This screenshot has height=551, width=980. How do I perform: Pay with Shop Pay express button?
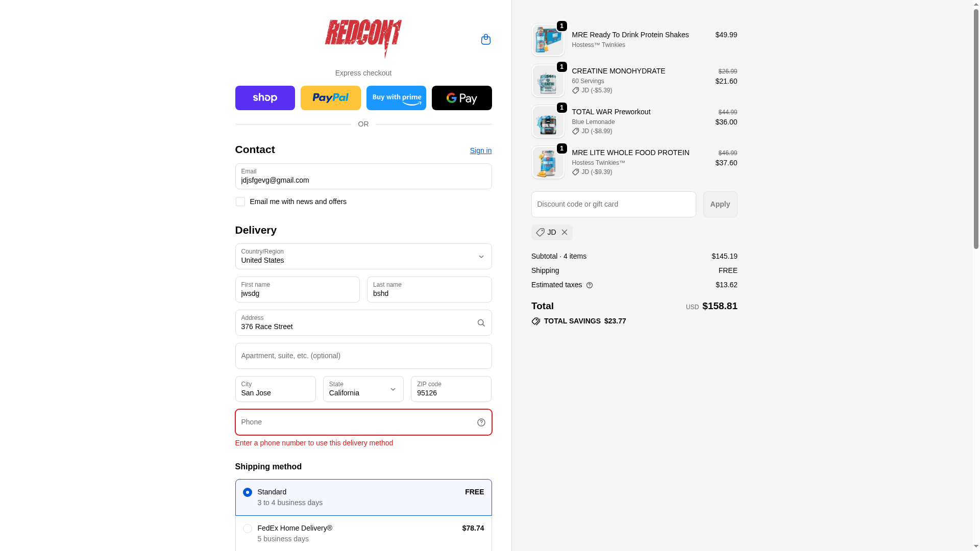(265, 98)
